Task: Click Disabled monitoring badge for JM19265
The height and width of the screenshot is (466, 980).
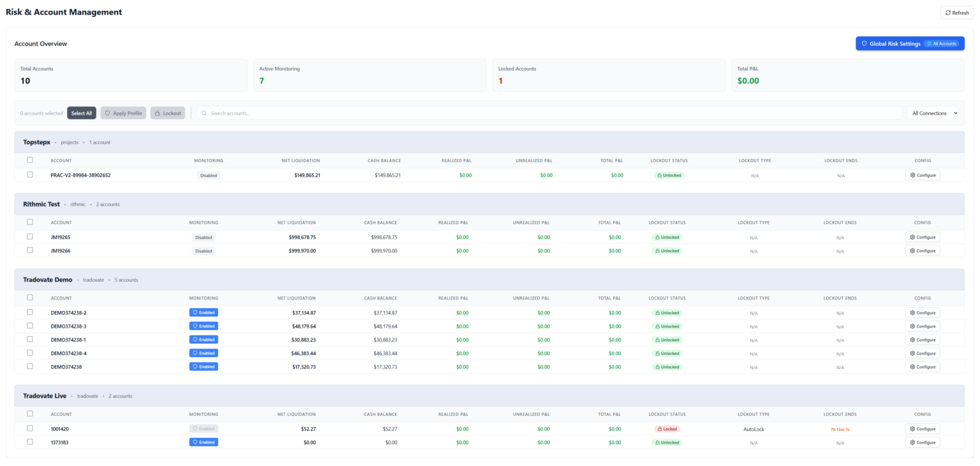Action: pos(204,237)
